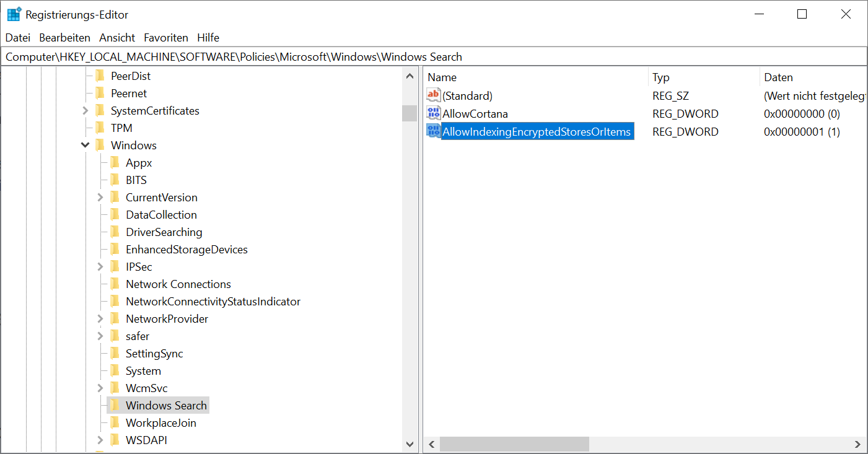The width and height of the screenshot is (868, 454).
Task: Click the folder icon next to WorkplaceJoin
Action: click(x=115, y=423)
